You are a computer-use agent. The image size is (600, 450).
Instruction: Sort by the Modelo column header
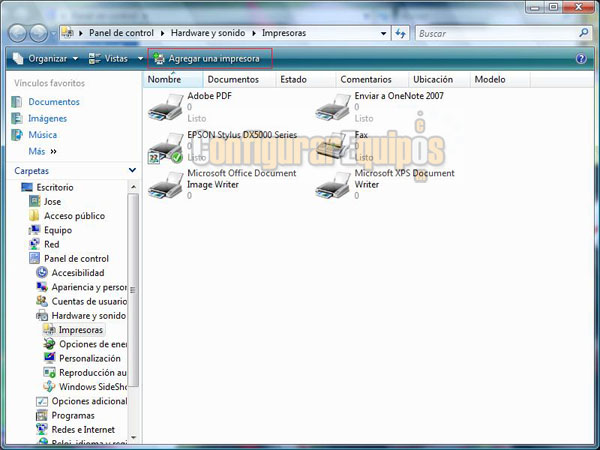500,80
